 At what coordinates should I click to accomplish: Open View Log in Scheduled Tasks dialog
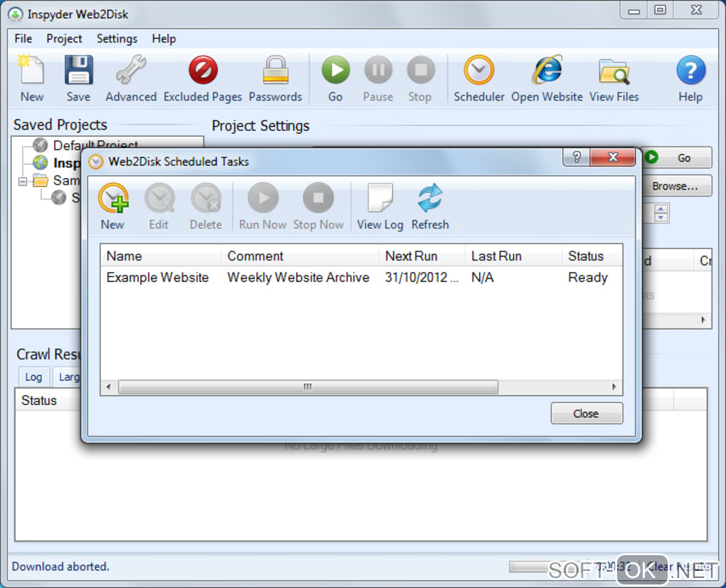380,206
